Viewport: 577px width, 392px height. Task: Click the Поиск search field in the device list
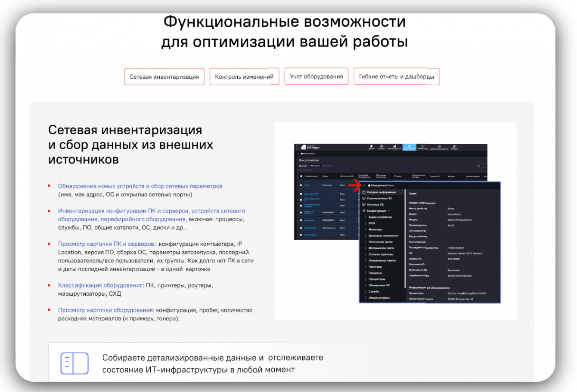[x=482, y=166]
